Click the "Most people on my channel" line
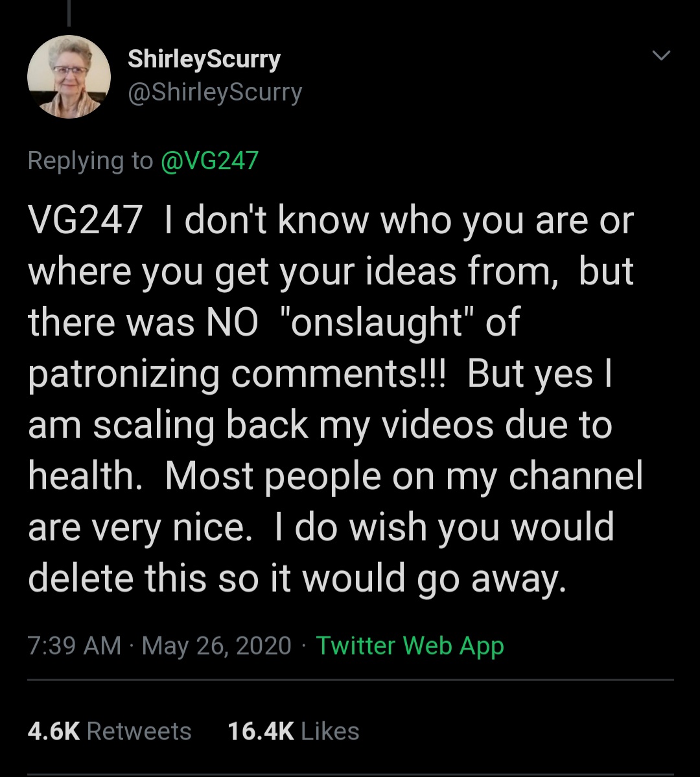 point(404,476)
